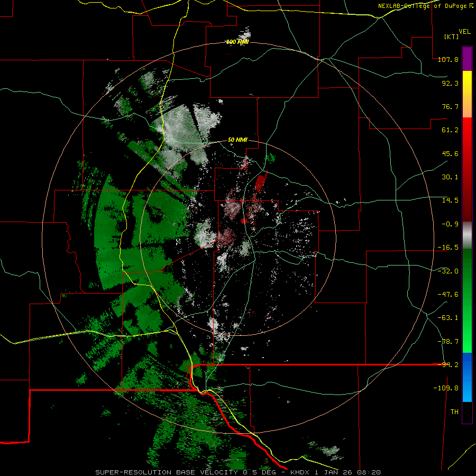This screenshot has height=476, width=476.
Task: Click the 92.3 legend value
Action: pos(450,83)
